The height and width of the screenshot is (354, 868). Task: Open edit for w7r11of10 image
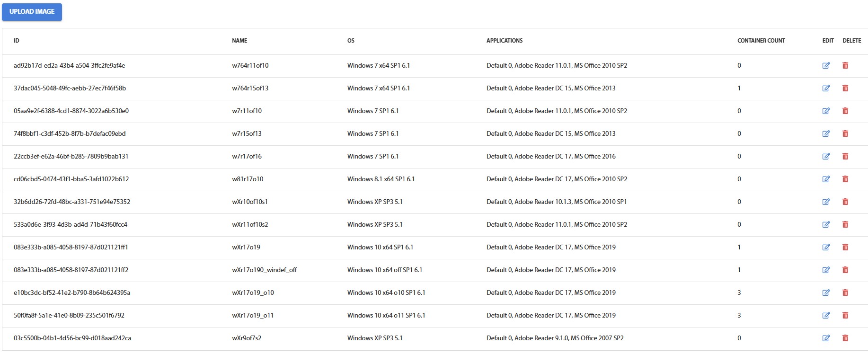point(826,111)
